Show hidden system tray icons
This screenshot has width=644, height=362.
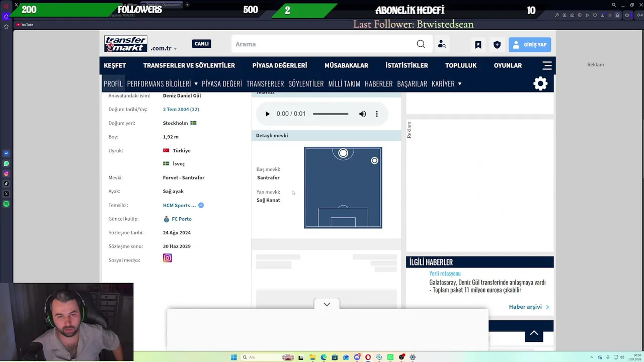(x=591, y=357)
